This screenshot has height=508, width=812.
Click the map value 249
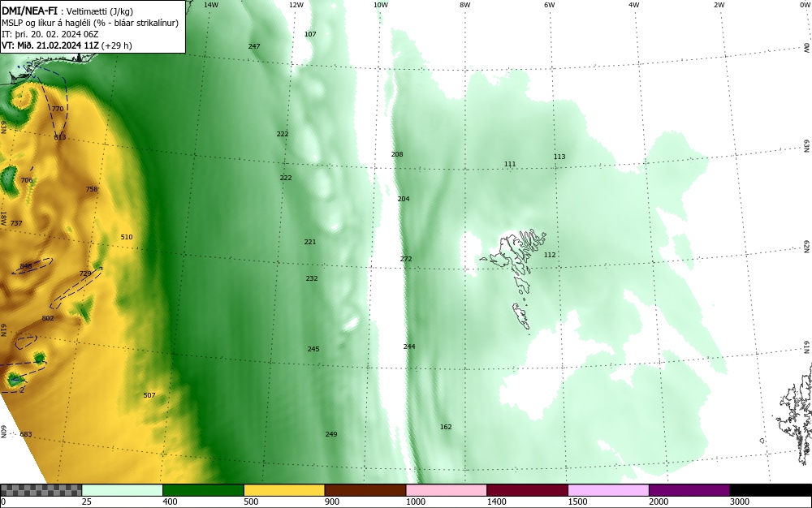(x=331, y=434)
